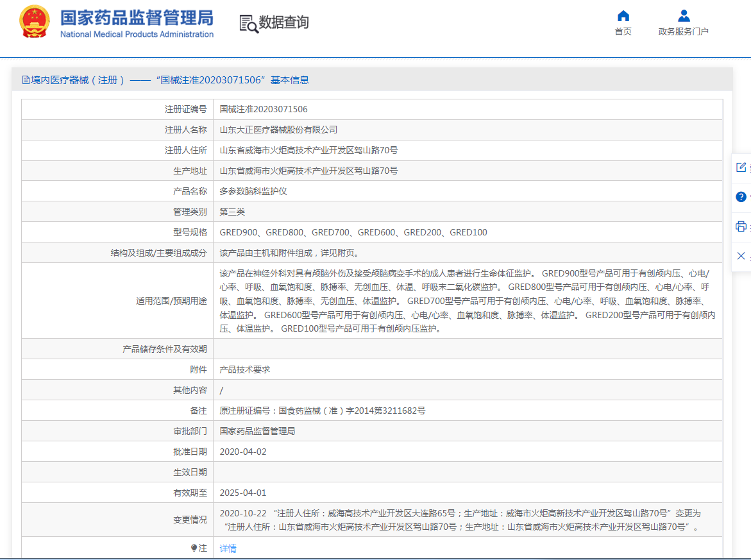Image resolution: width=751 pixels, height=560 pixels.
Task: Click the 型号规格 row label
Action: pos(190,232)
